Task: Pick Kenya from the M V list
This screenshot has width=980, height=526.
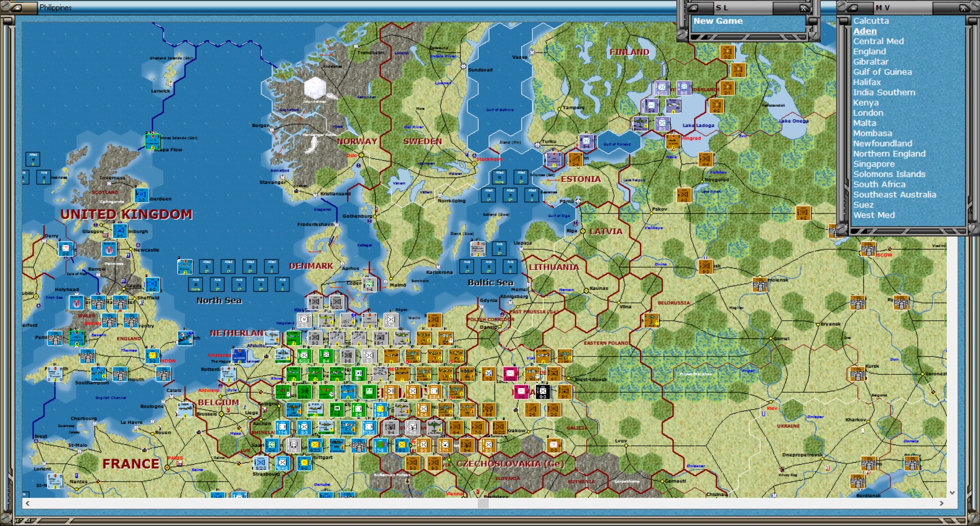Action: [866, 103]
